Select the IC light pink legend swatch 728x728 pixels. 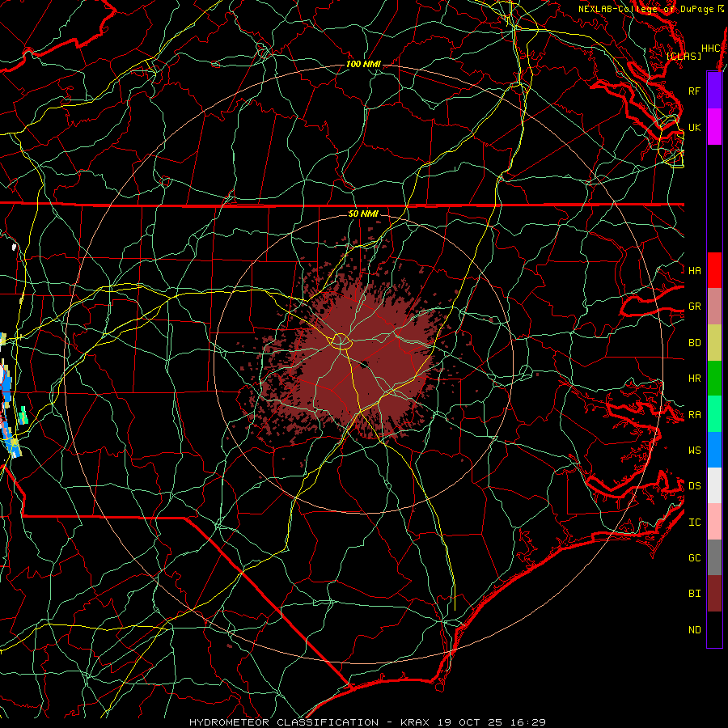(x=714, y=522)
